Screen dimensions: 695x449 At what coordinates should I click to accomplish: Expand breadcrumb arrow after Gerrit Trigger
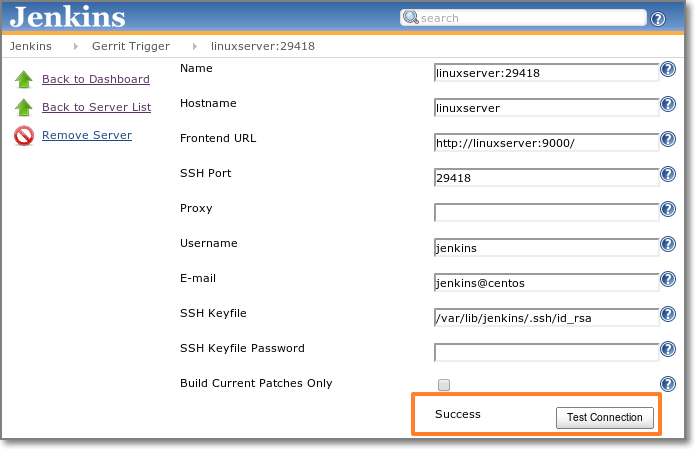[195, 46]
